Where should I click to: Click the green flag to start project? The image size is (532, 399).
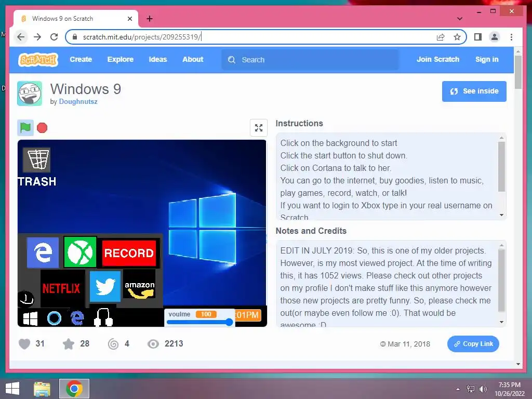(x=25, y=128)
